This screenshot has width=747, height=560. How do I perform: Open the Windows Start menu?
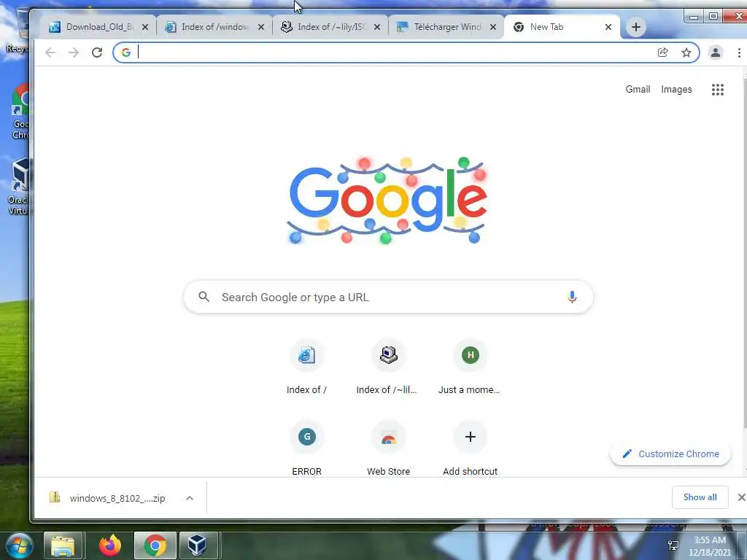point(19,545)
